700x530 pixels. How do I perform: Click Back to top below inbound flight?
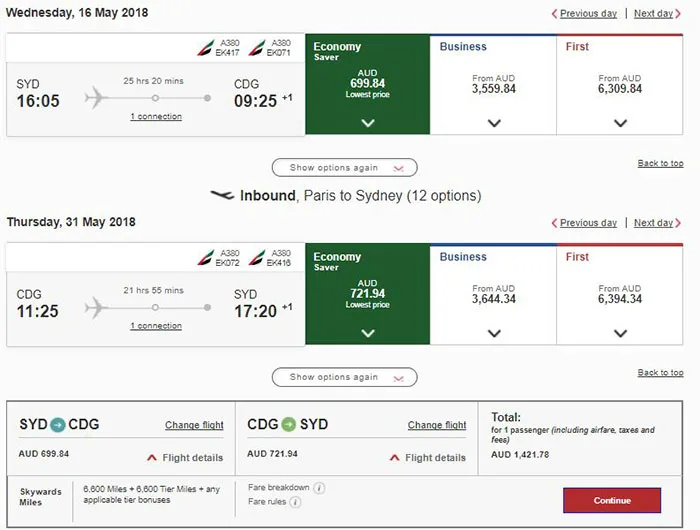(x=660, y=373)
